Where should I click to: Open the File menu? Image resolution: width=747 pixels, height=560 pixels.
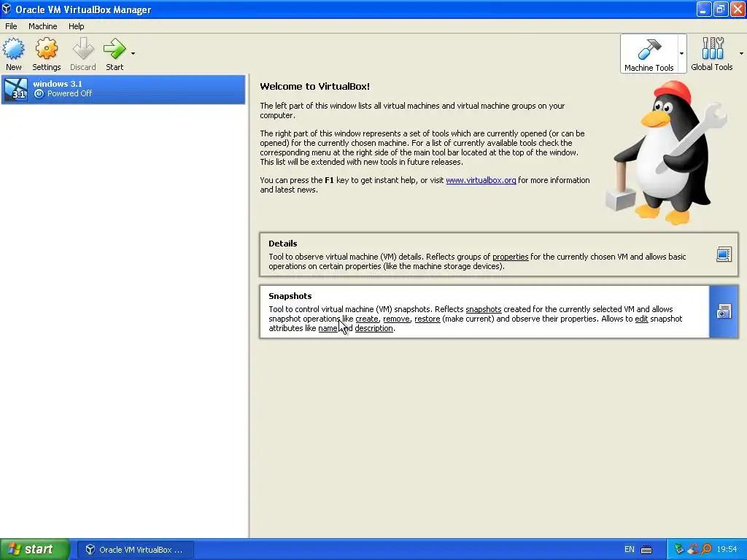pos(11,26)
